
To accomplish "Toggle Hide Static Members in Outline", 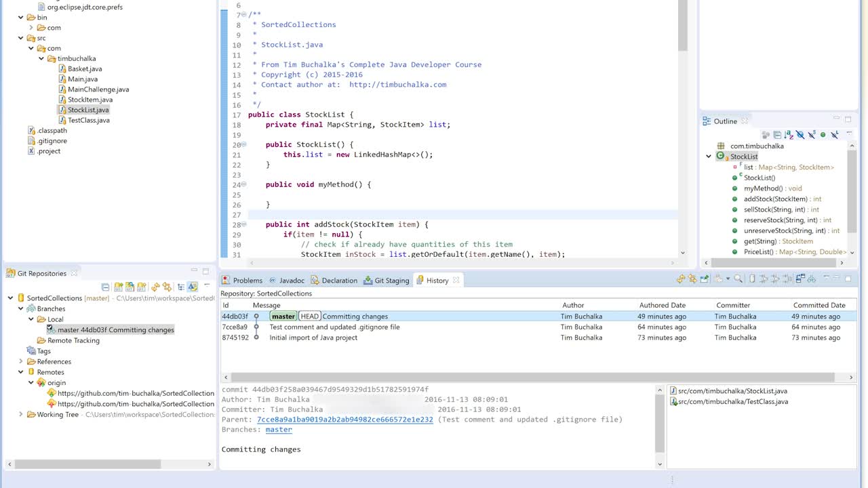I will tap(812, 135).
